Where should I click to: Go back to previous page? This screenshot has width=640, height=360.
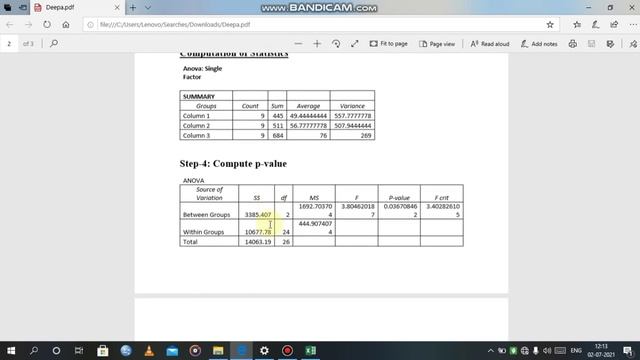tap(10, 24)
